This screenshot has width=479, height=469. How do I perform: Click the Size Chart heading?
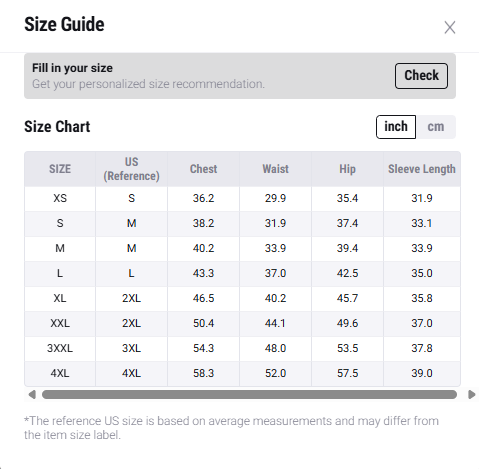coord(57,127)
